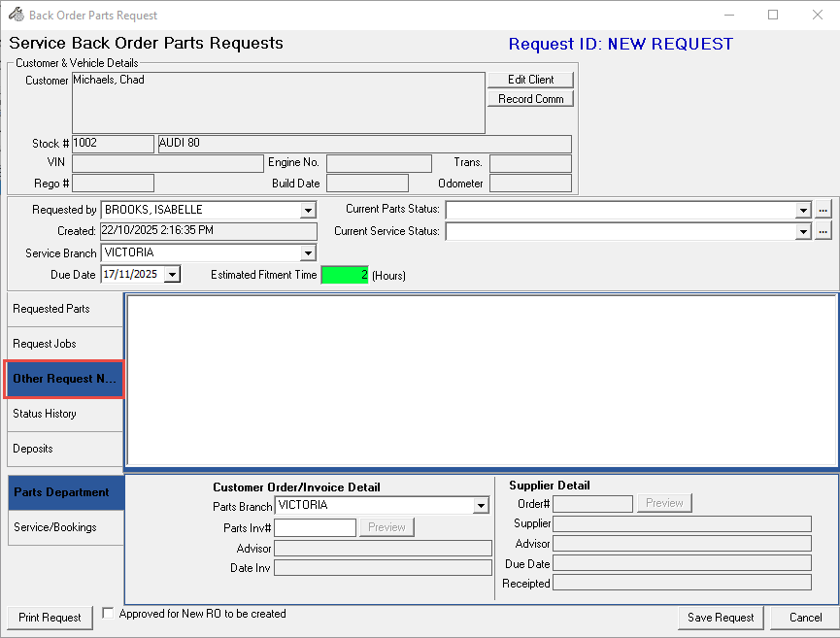Click into the Parts Inv# input field
Screen dimensions: 840x638
click(316, 527)
